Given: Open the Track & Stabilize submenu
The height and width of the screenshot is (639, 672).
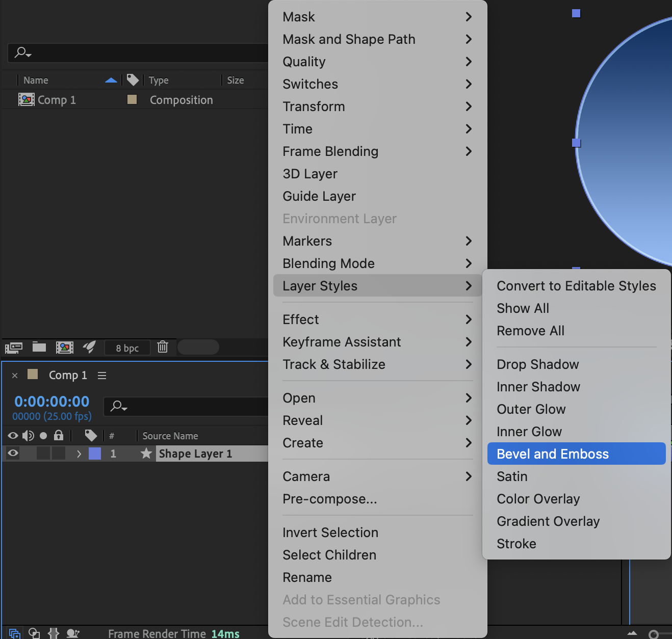Looking at the screenshot, I should point(378,364).
